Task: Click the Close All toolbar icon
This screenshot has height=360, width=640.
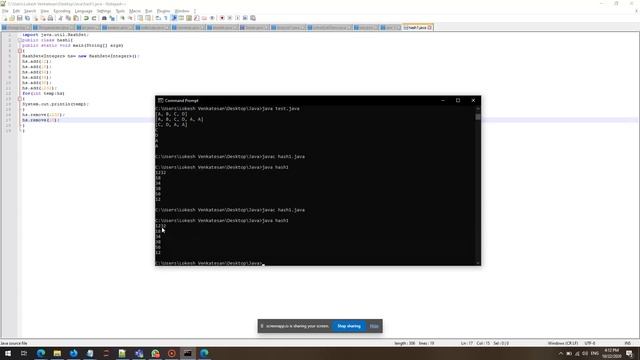Action: point(43,18)
